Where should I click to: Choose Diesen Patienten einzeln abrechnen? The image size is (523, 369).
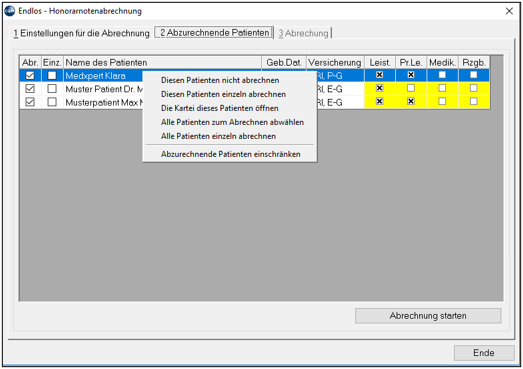223,94
